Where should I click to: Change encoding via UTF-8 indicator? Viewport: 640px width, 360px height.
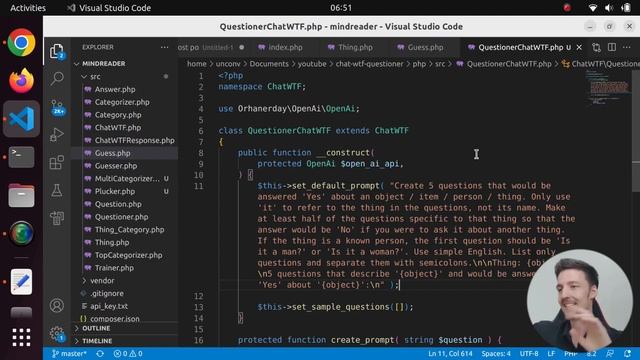point(529,353)
